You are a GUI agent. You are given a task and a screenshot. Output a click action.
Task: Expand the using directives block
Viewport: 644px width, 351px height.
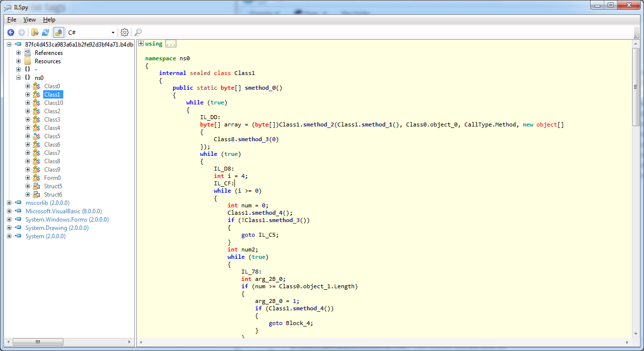click(141, 44)
